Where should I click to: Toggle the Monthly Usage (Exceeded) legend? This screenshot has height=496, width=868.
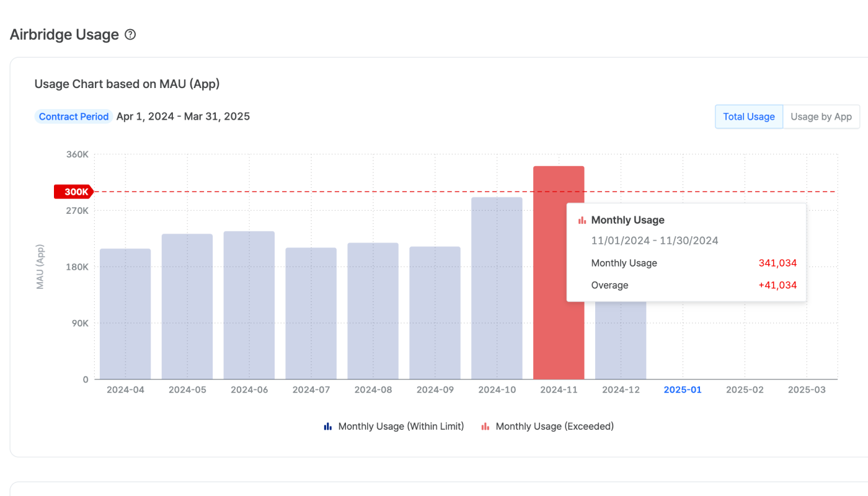pyautogui.click(x=547, y=427)
